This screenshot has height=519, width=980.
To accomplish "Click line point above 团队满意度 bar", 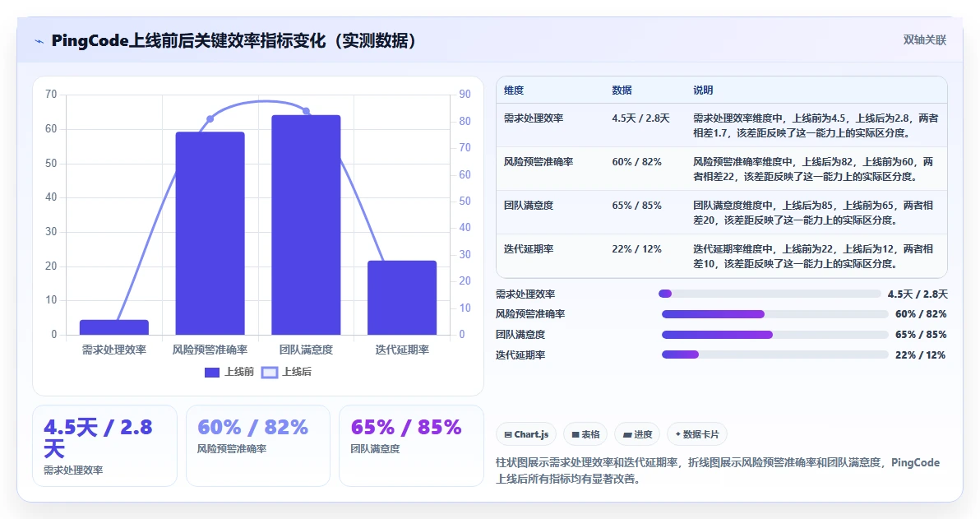I will tap(306, 111).
